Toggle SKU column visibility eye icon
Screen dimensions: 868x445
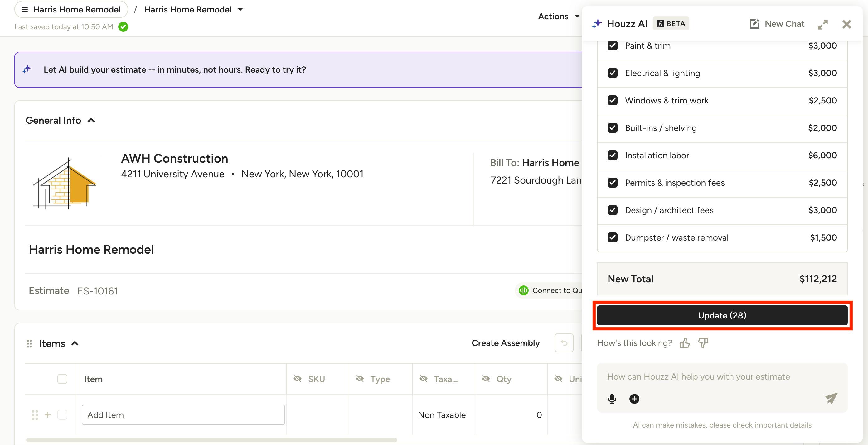[298, 379]
